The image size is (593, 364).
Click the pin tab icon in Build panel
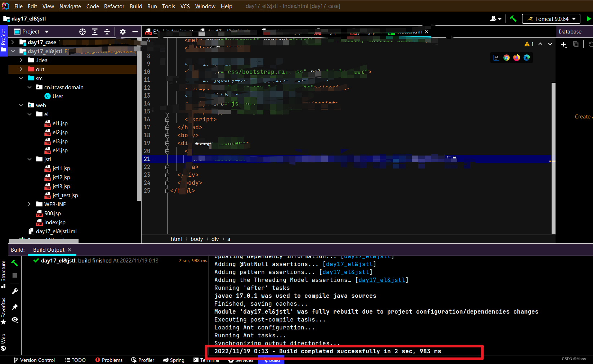tap(15, 307)
